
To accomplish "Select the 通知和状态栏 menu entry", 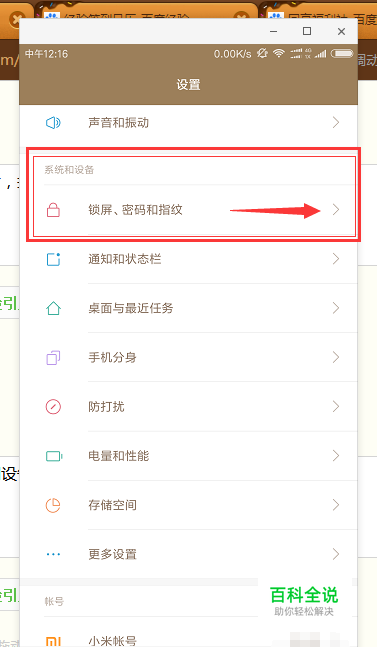I will [x=188, y=259].
